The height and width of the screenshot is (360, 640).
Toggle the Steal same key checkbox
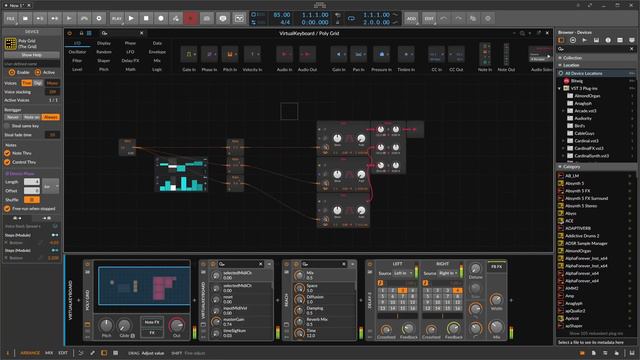click(x=7, y=126)
